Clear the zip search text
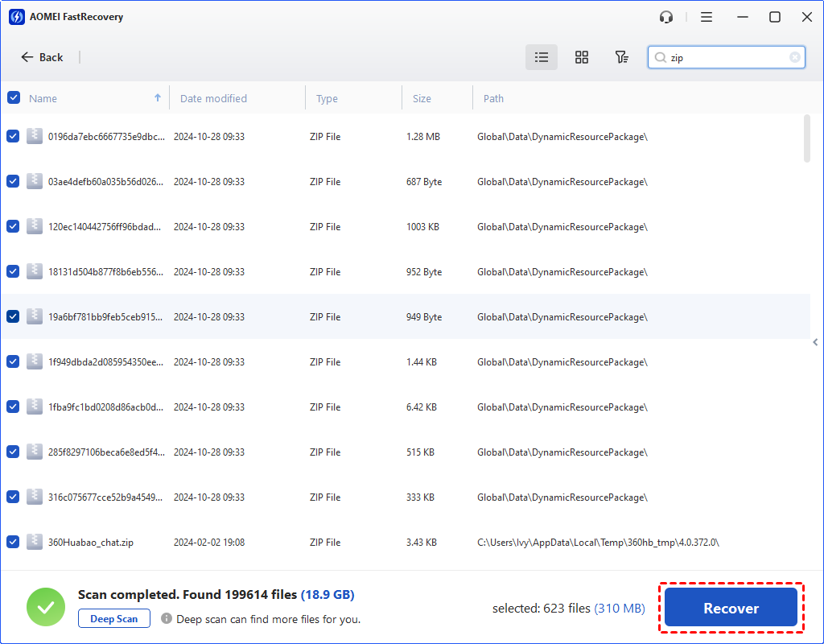This screenshot has height=644, width=824. pyautogui.click(x=795, y=57)
